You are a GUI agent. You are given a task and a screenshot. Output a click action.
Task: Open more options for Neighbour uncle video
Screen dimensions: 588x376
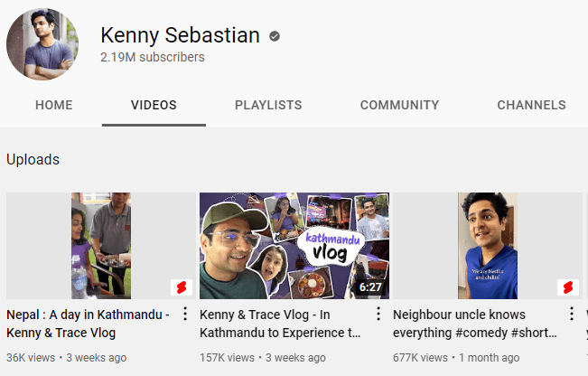572,314
